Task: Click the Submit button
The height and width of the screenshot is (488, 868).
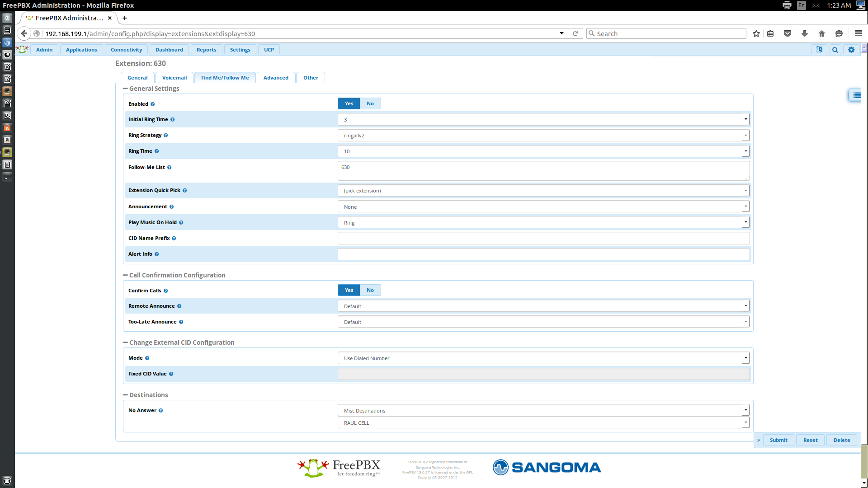Action: coord(778,440)
